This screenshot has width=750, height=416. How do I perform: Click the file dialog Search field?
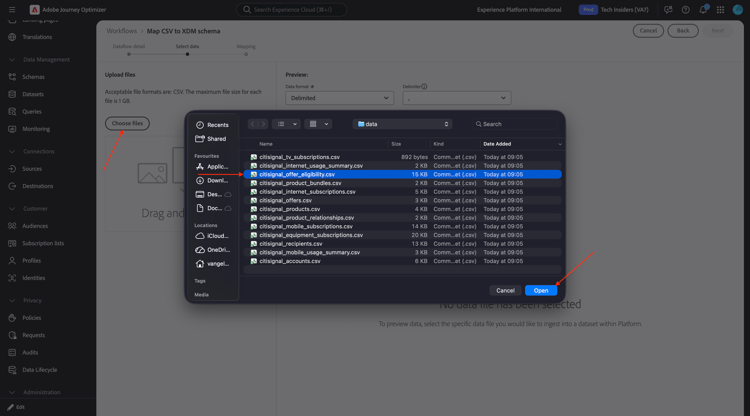(x=515, y=124)
